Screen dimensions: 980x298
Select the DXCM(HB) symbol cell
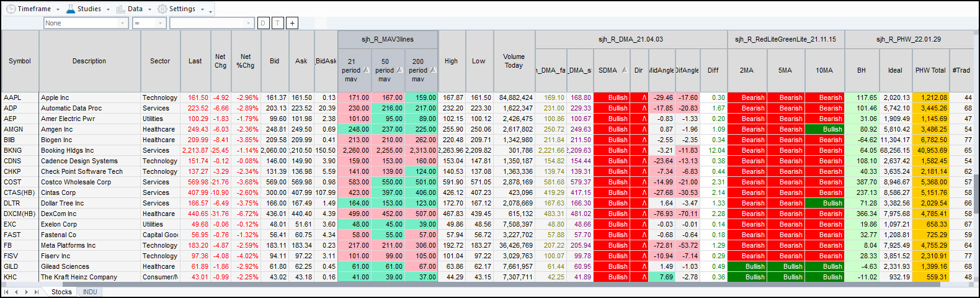(x=20, y=214)
